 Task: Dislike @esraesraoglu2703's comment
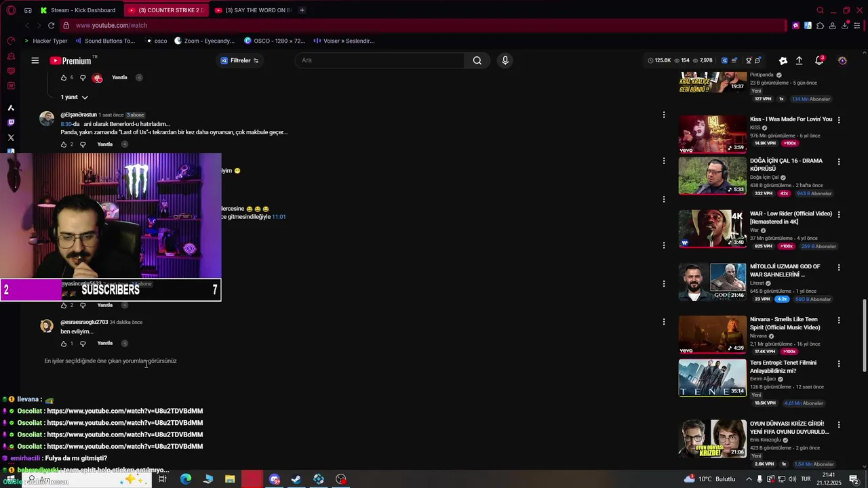pos(83,344)
